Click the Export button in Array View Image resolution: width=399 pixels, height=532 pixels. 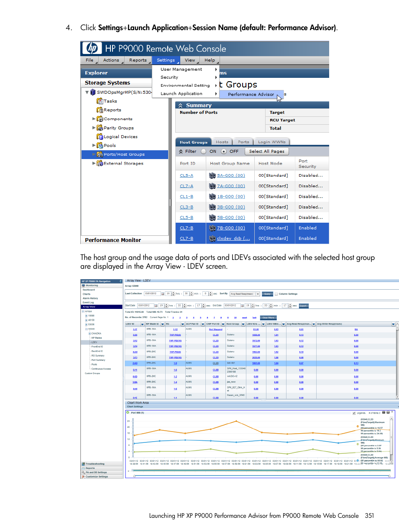pyautogui.click(x=303, y=306)
